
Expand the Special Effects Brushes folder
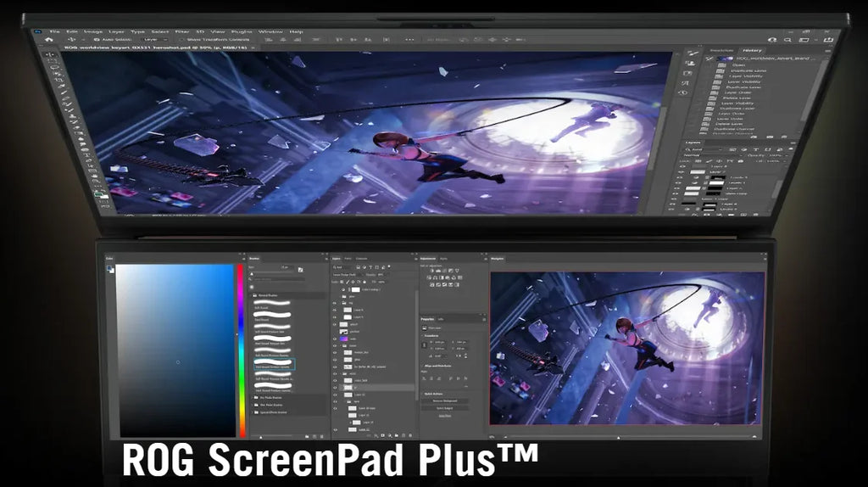coord(252,412)
